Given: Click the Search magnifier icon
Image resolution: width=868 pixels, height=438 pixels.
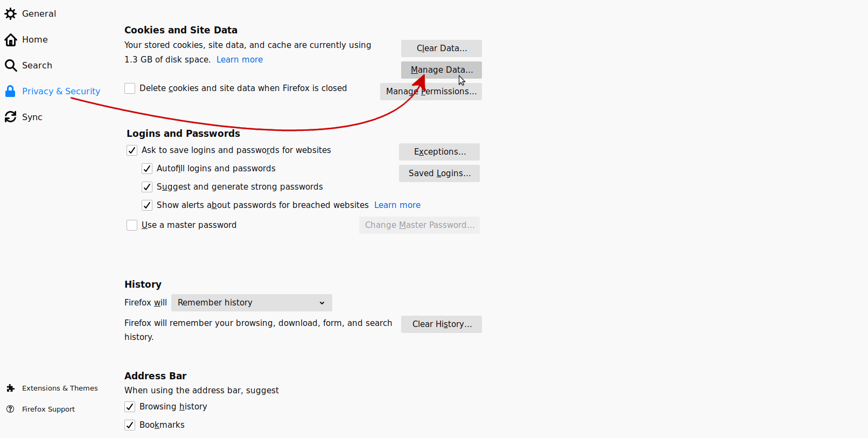Looking at the screenshot, I should coord(11,65).
